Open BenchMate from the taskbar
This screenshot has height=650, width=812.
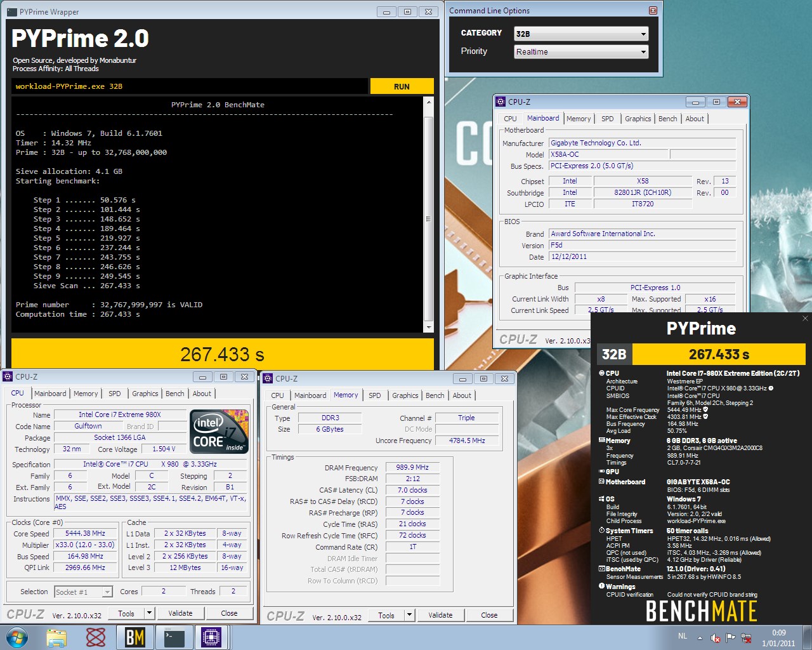pyautogui.click(x=134, y=637)
